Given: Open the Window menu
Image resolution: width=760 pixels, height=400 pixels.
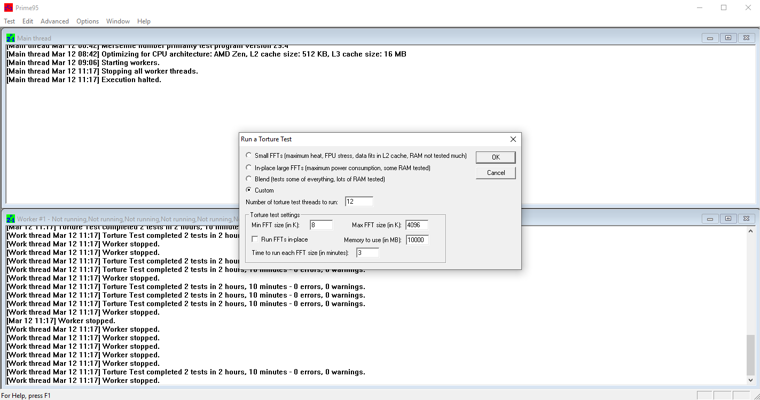Looking at the screenshot, I should coord(118,21).
